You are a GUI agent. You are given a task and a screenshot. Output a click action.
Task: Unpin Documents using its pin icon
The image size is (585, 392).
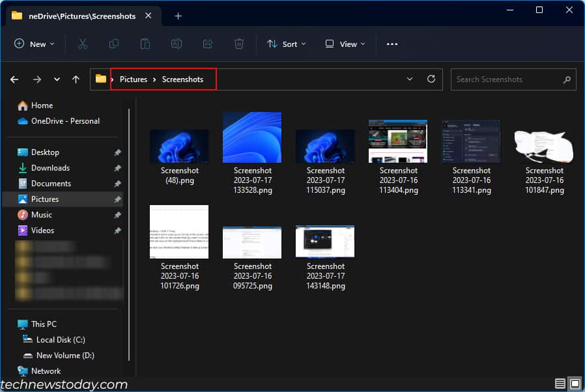[x=117, y=184]
